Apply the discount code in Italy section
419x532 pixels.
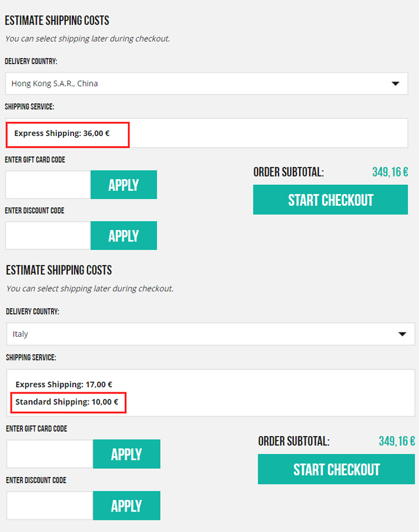(x=127, y=506)
